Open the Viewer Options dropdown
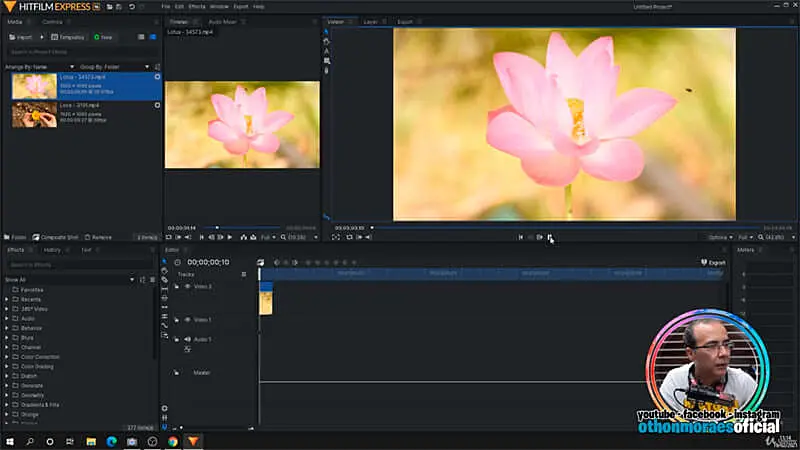Screen dimensions: 800x450 (x=720, y=237)
